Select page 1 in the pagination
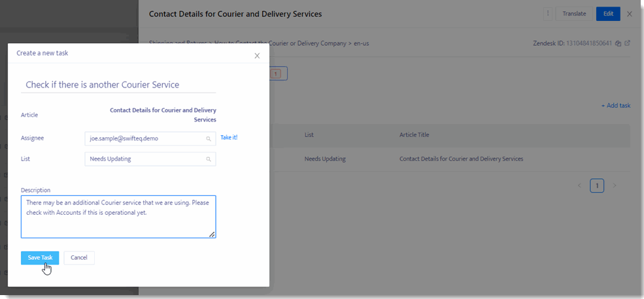644x299 pixels. [596, 186]
